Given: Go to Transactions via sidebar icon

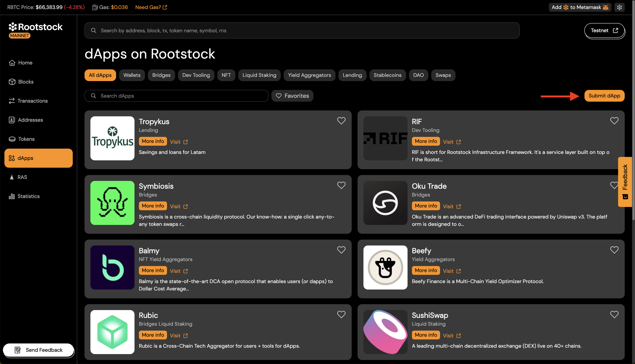Looking at the screenshot, I should pyautogui.click(x=12, y=101).
